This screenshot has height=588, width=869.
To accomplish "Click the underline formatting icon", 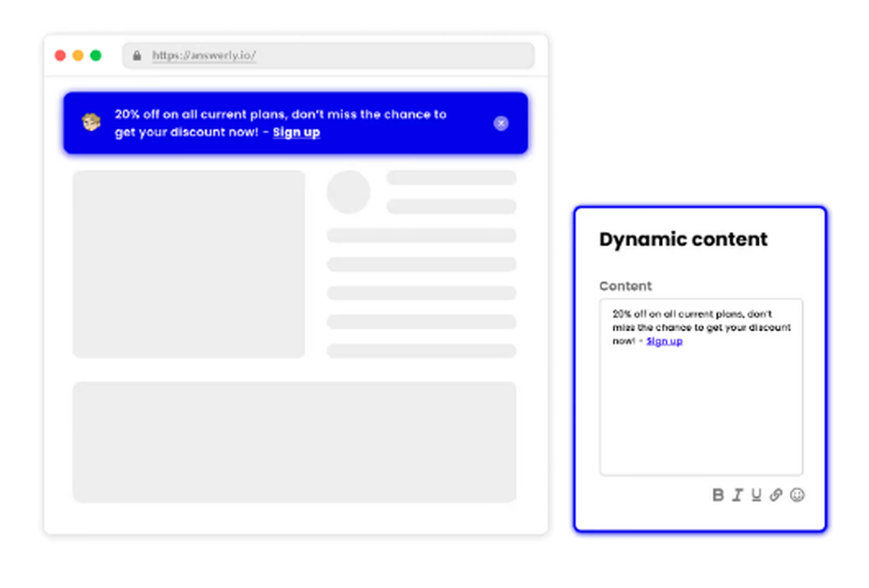I will 756,495.
